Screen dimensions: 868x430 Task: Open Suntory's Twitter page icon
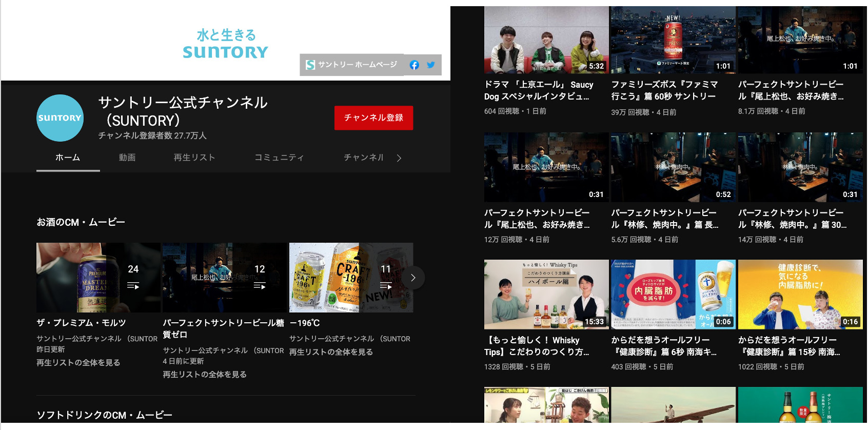[431, 65]
